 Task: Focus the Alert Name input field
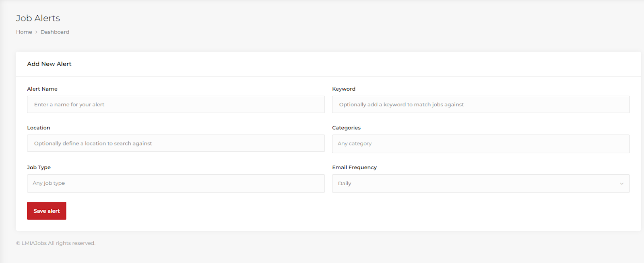[x=175, y=104]
